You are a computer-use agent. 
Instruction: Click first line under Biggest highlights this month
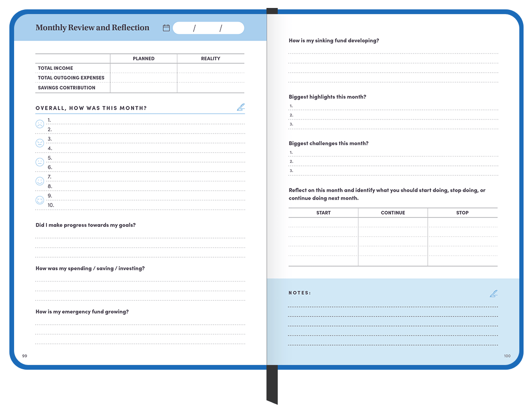[394, 106]
